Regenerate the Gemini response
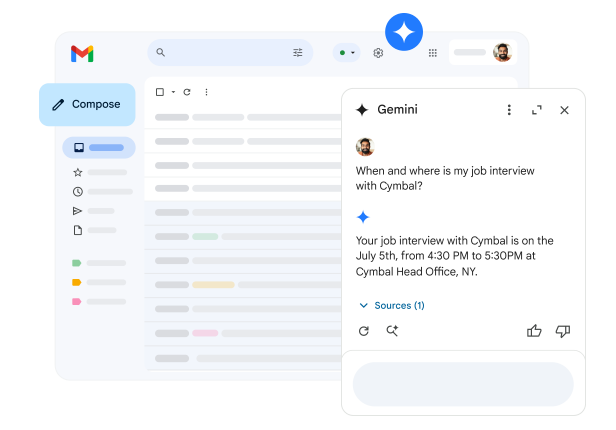 [364, 331]
